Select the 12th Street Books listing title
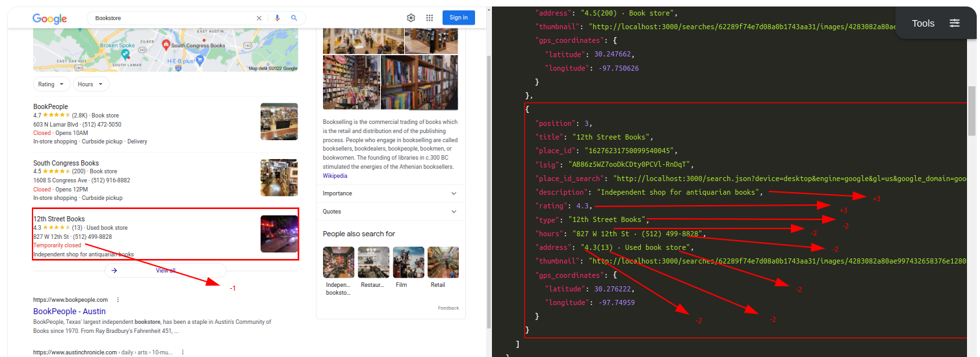Image resolution: width=980 pixels, height=357 pixels. 59,219
